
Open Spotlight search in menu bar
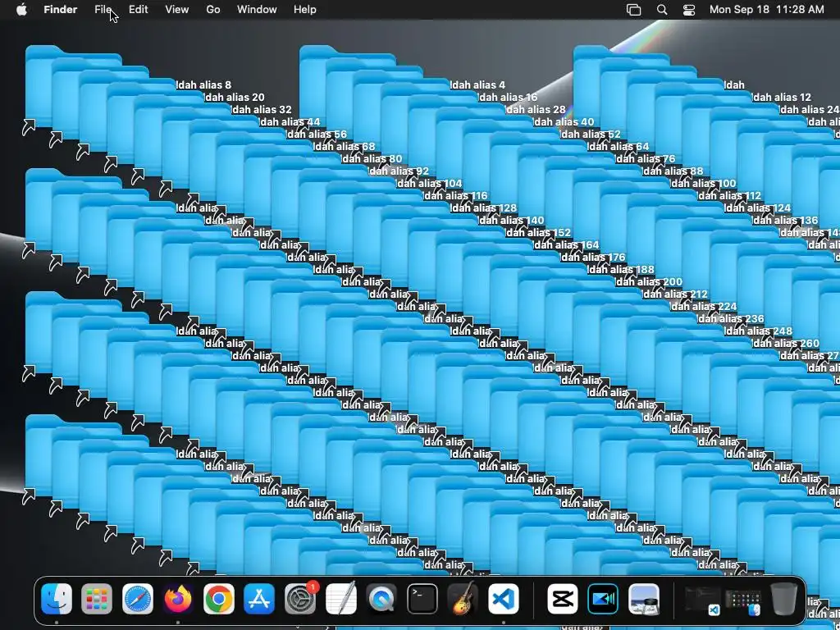[x=662, y=10]
